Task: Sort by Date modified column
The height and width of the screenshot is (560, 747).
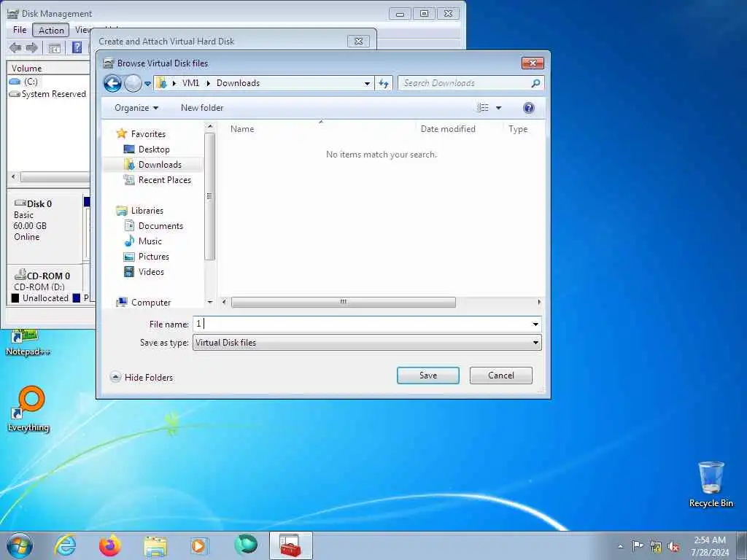Action: tap(448, 129)
